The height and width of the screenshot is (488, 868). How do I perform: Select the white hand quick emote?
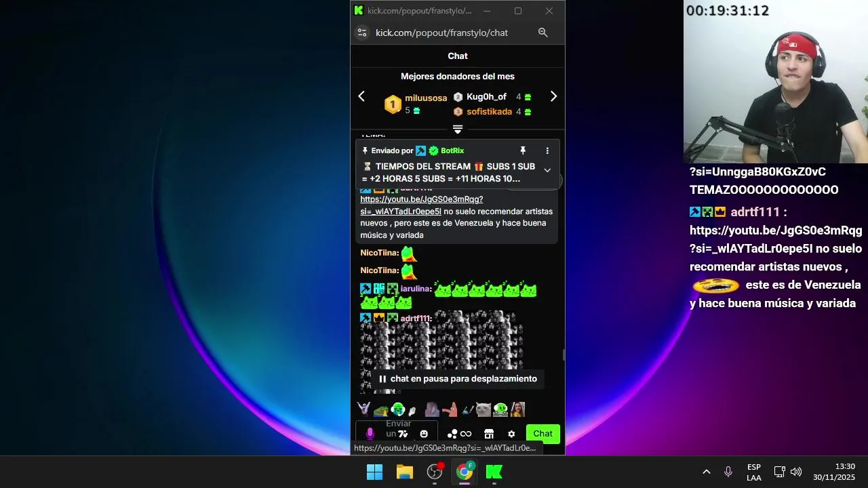(x=412, y=411)
